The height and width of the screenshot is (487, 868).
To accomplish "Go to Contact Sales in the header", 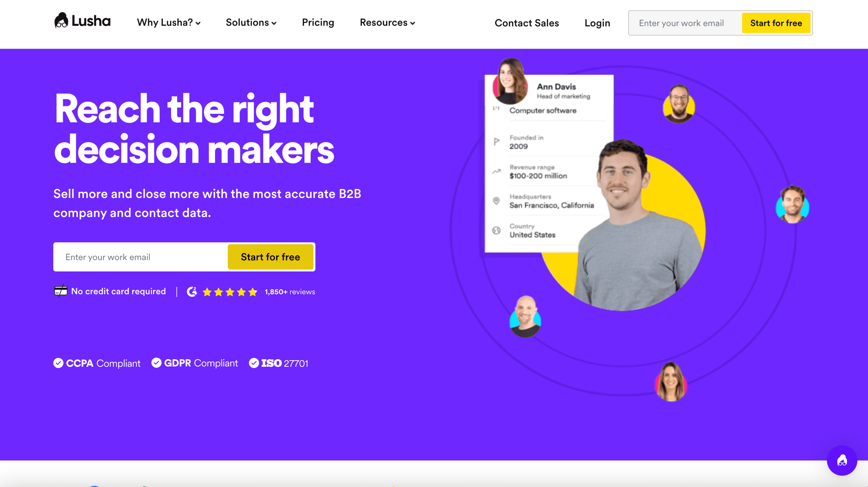I will [x=527, y=23].
